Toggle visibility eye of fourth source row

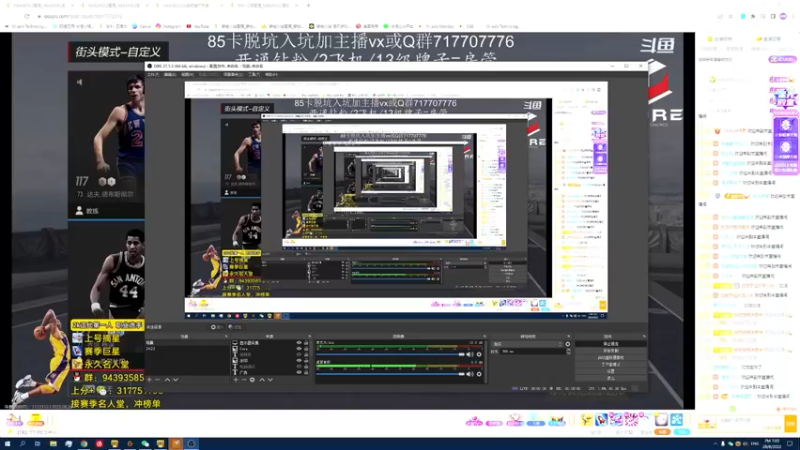(299, 360)
